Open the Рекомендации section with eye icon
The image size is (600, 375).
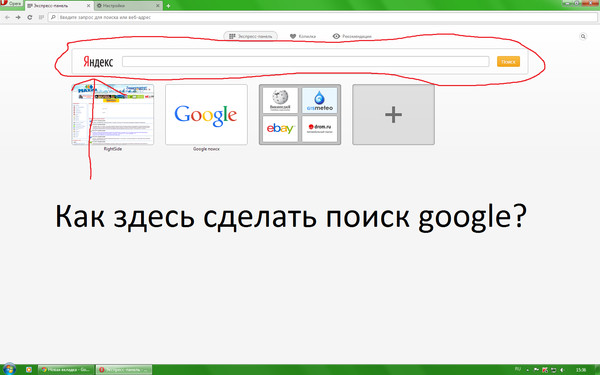click(352, 36)
